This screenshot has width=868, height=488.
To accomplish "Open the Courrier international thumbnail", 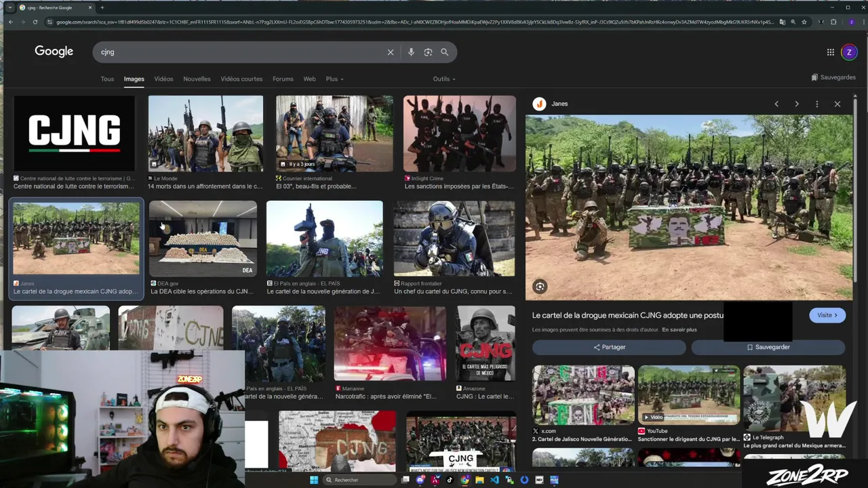I will (334, 133).
